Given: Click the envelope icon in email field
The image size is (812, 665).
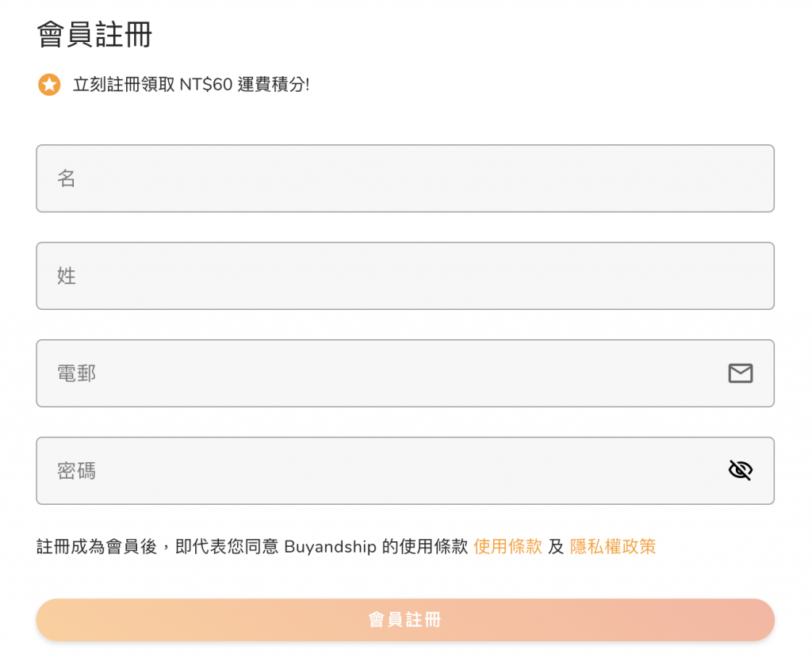Looking at the screenshot, I should [x=740, y=373].
